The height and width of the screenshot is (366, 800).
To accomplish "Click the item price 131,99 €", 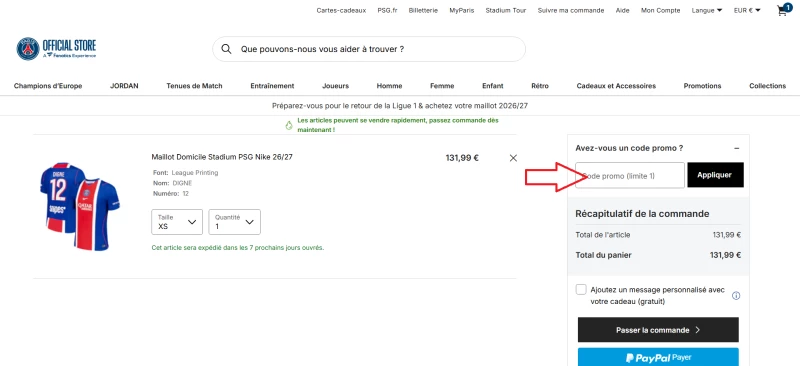I will point(462,158).
